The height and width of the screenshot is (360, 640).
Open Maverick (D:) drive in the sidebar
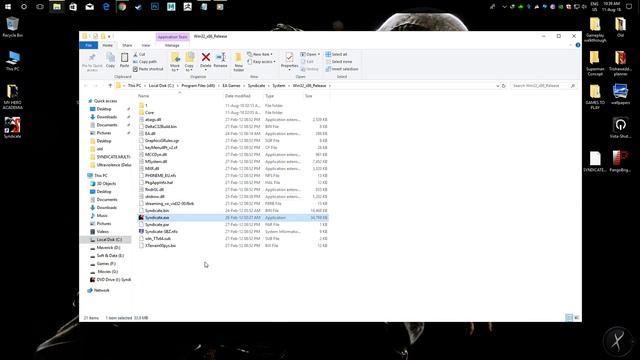(x=108, y=248)
